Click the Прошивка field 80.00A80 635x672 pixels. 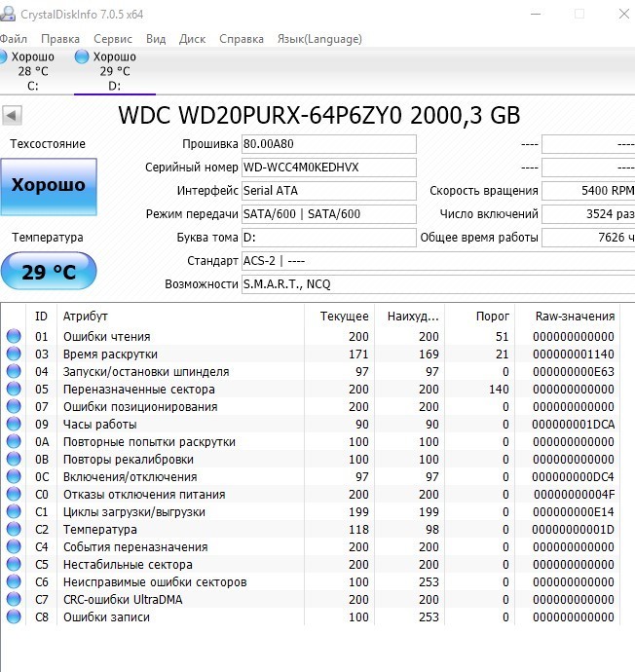(x=328, y=144)
